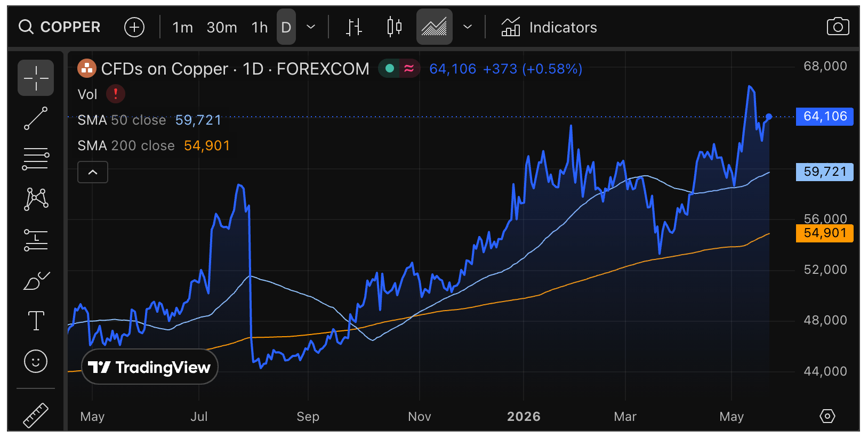Screen dimensions: 868x439
Task: Take a chart snapshot with camera icon
Action: click(x=838, y=27)
